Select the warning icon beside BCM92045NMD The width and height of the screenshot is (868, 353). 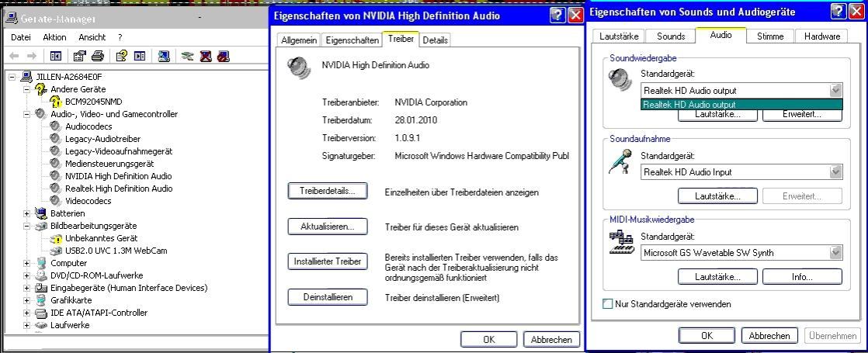[55, 102]
